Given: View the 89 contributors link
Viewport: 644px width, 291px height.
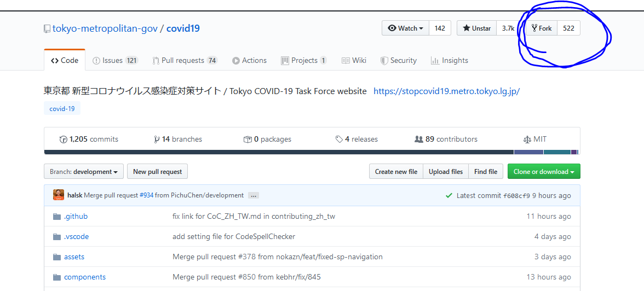Looking at the screenshot, I should click(446, 139).
